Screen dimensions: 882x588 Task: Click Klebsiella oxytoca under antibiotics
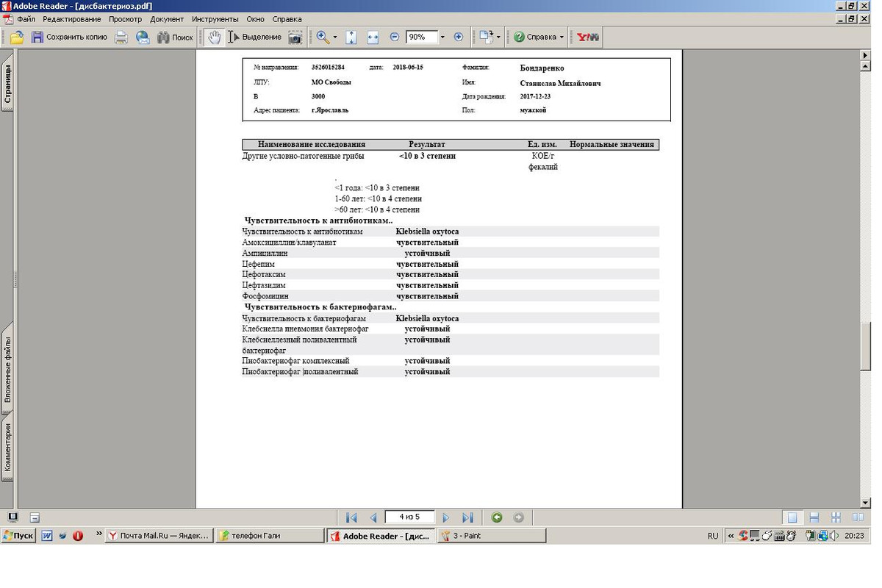click(x=427, y=232)
